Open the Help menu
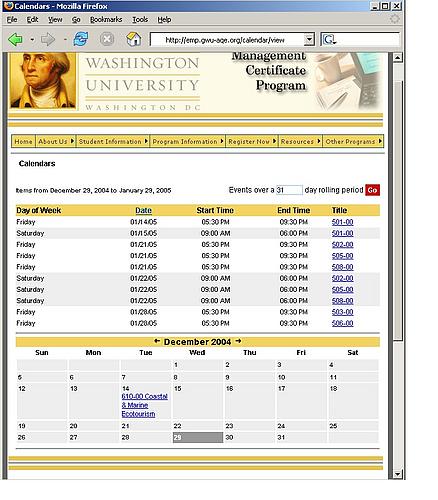Screen dimensions: 438x500 click(164, 20)
